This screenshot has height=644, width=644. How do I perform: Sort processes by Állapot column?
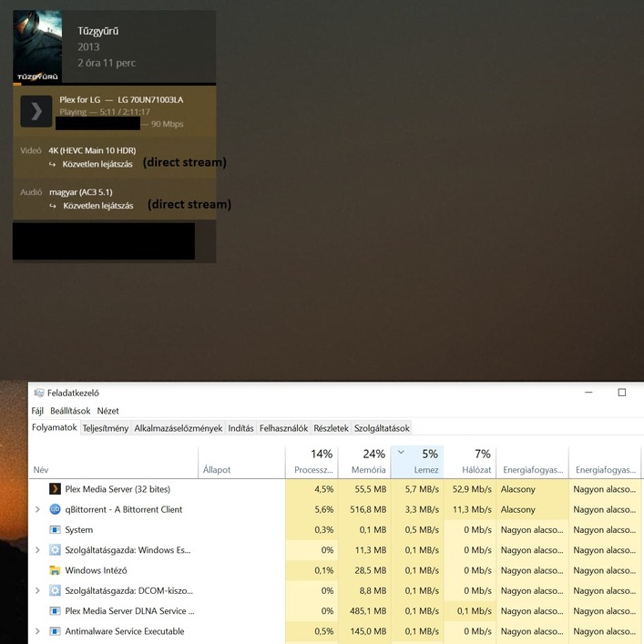pyautogui.click(x=241, y=462)
